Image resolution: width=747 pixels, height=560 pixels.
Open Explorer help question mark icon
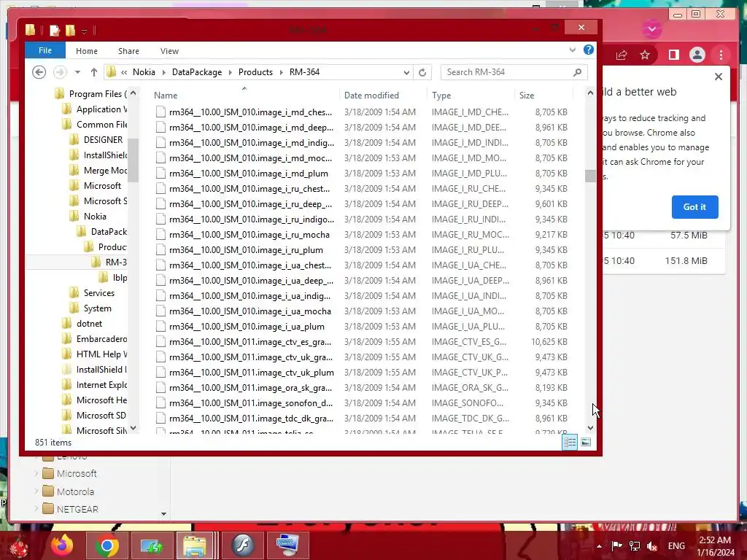point(589,50)
